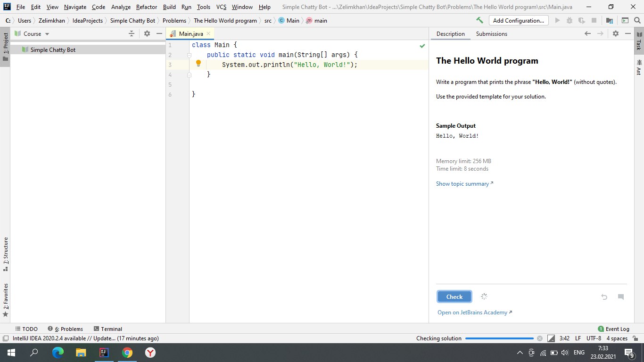Viewport: 644px width, 362px height.
Task: Click the Run triangle icon in toolbar
Action: (x=558, y=20)
